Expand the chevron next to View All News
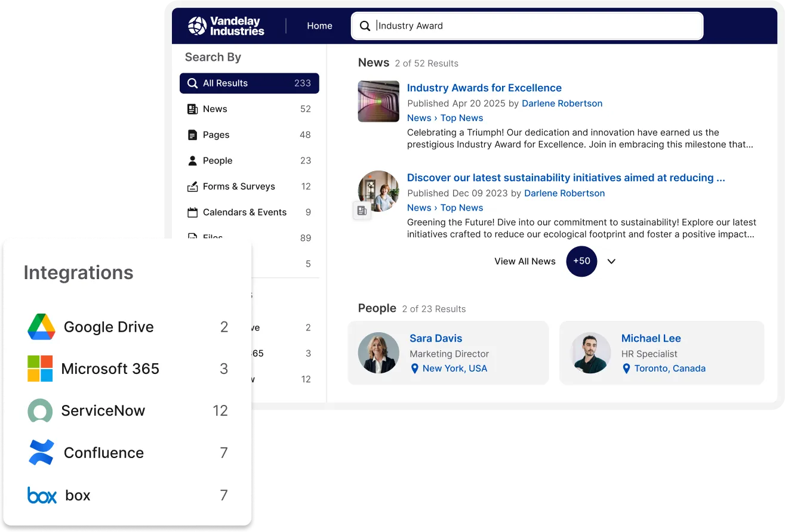This screenshot has height=532, width=785. pos(611,261)
